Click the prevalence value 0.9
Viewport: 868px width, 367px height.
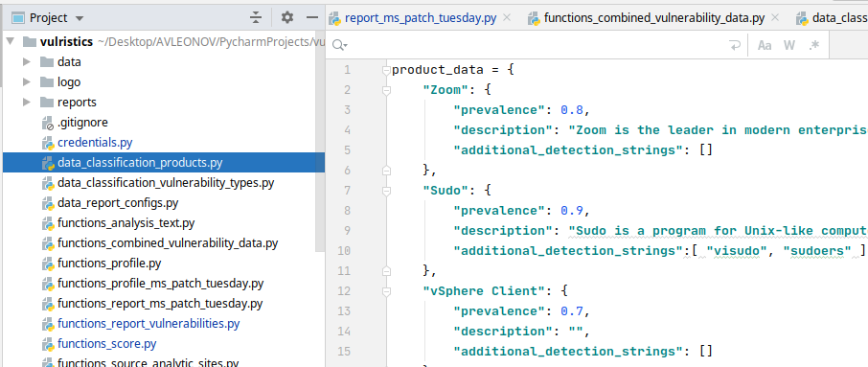[572, 211]
